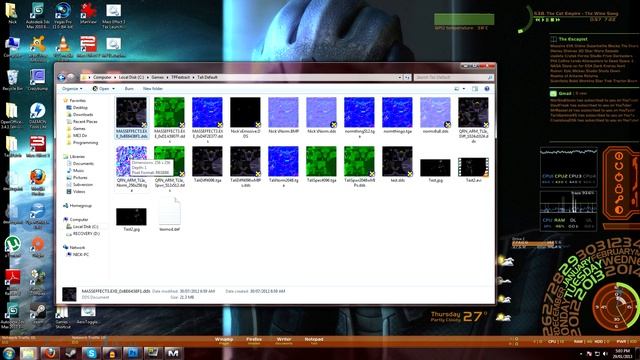Select Homegroup in navigation pane

80,206
